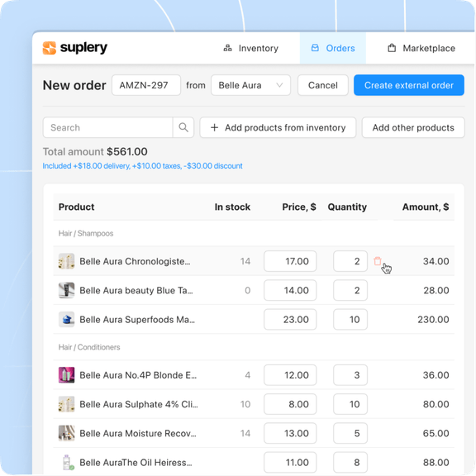Edit quantity for Belle Aura beauty Blue Ta
Screen dimensions: 476x476
pyautogui.click(x=350, y=290)
